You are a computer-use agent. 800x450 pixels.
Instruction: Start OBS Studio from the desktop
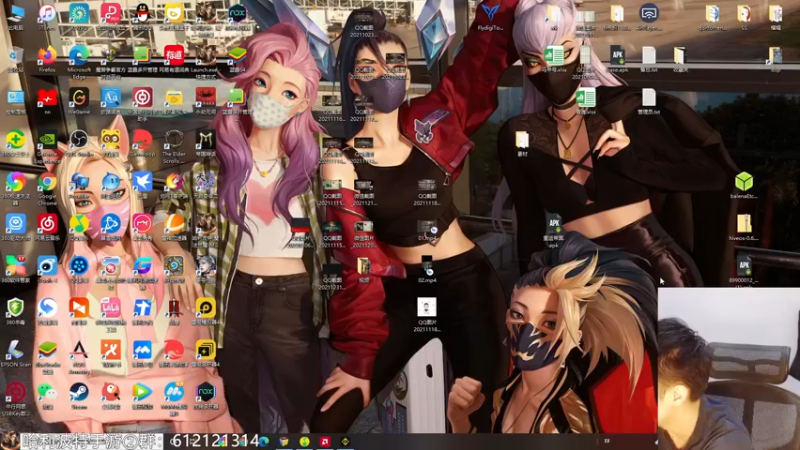(x=79, y=142)
